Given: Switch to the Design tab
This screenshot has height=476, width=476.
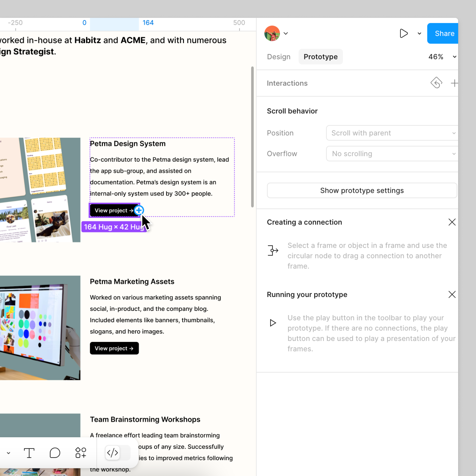Looking at the screenshot, I should click(x=278, y=57).
